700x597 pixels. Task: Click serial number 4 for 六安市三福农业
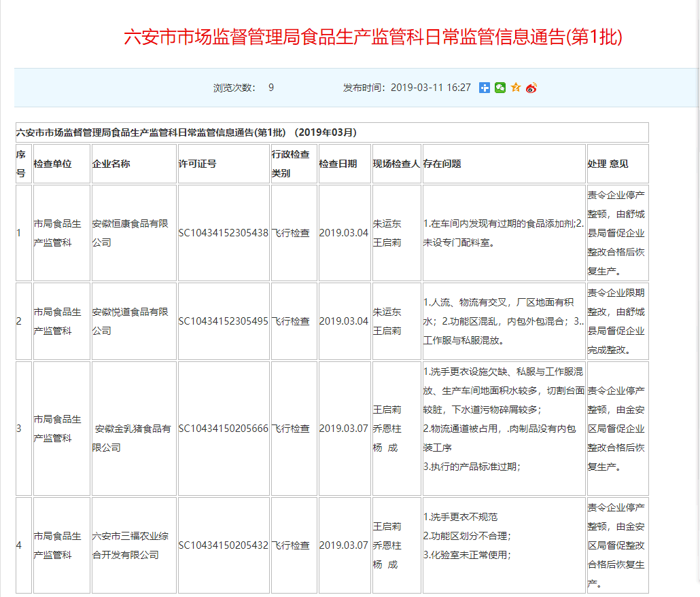(x=19, y=545)
